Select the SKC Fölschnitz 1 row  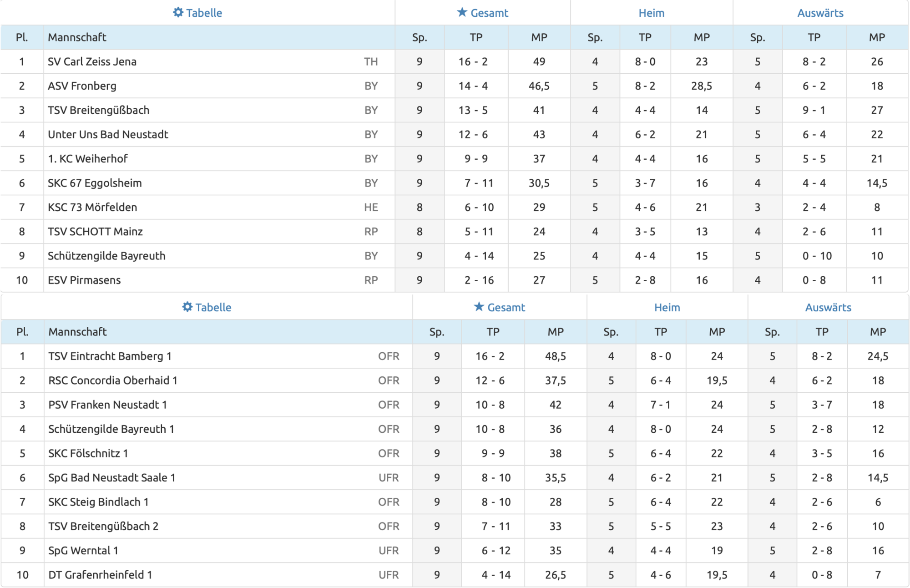pyautogui.click(x=88, y=453)
